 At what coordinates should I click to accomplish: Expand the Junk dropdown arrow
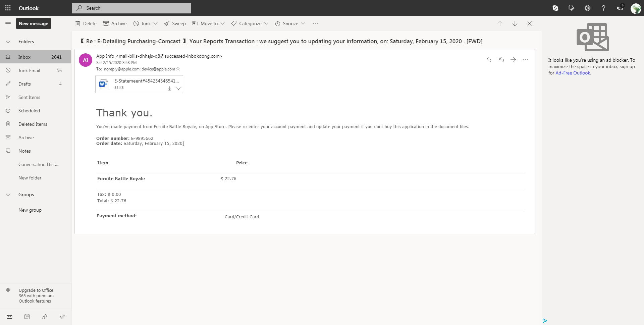point(156,23)
